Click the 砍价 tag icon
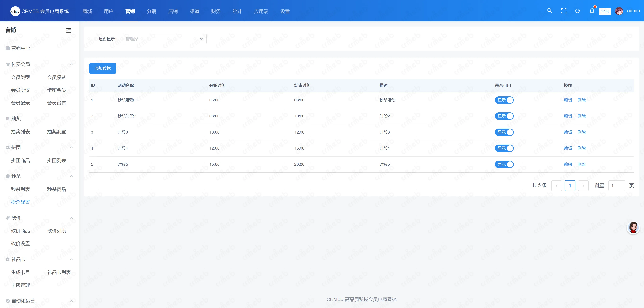This screenshot has height=308, width=644. pos(8,218)
